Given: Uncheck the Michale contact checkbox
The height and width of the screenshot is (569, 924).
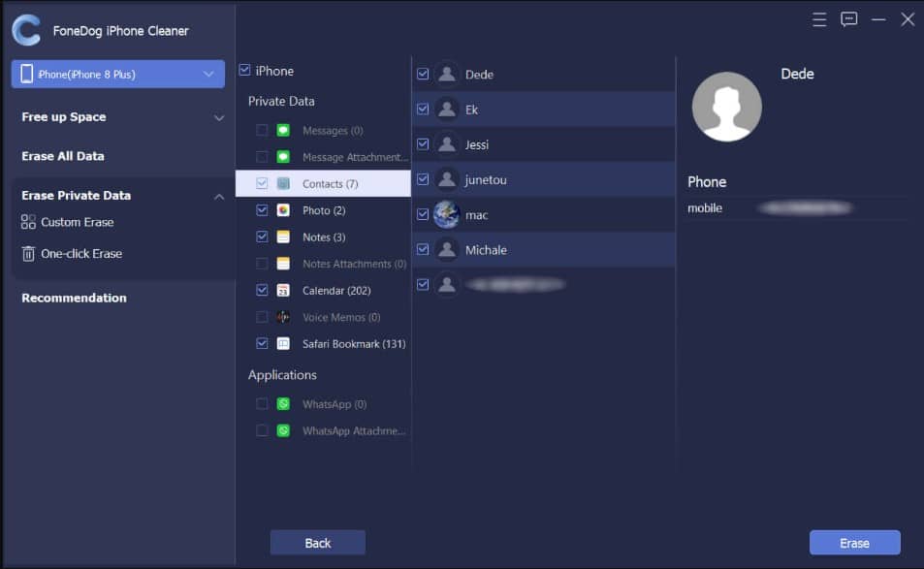Looking at the screenshot, I should pyautogui.click(x=423, y=249).
